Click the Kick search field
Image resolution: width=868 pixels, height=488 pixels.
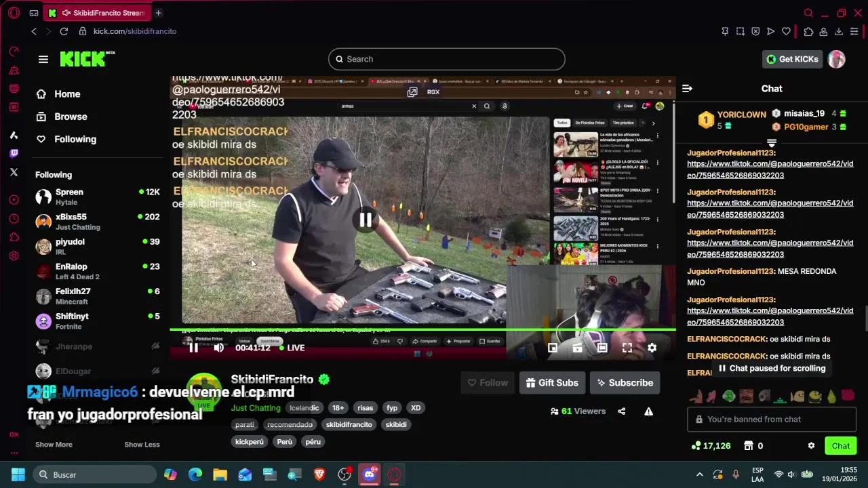446,59
